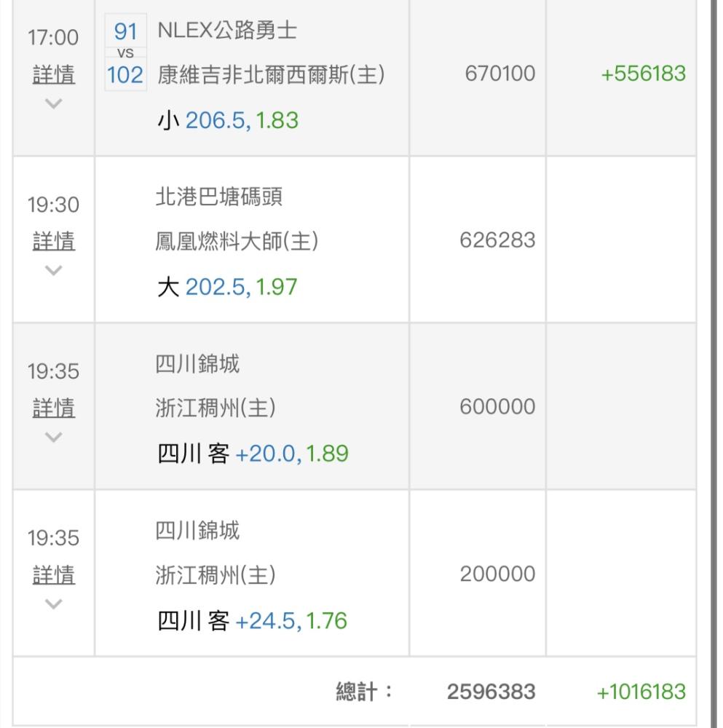This screenshot has width=723, height=728.
Task: Select 小 206.5, 1.83 bet line
Action: [x=228, y=120]
